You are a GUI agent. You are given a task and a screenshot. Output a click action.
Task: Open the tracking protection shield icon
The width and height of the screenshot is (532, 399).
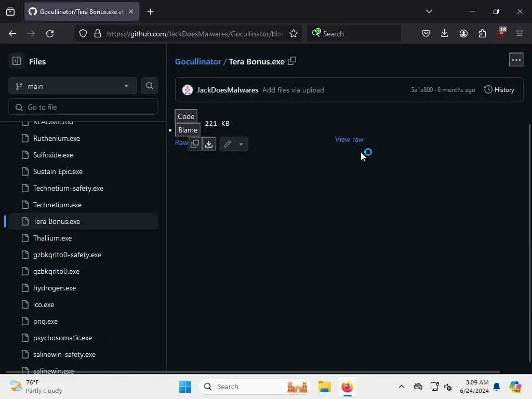pyautogui.click(x=83, y=34)
